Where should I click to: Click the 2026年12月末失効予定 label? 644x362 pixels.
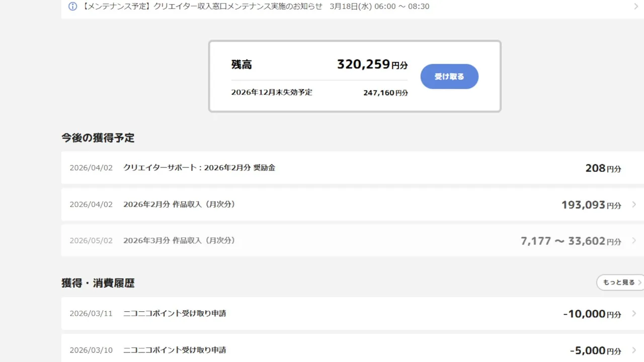coord(272,93)
